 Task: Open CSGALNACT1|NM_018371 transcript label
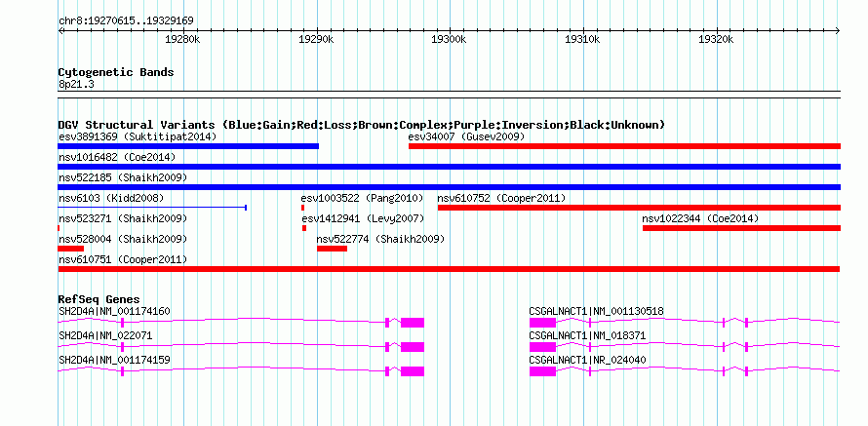click(x=587, y=335)
